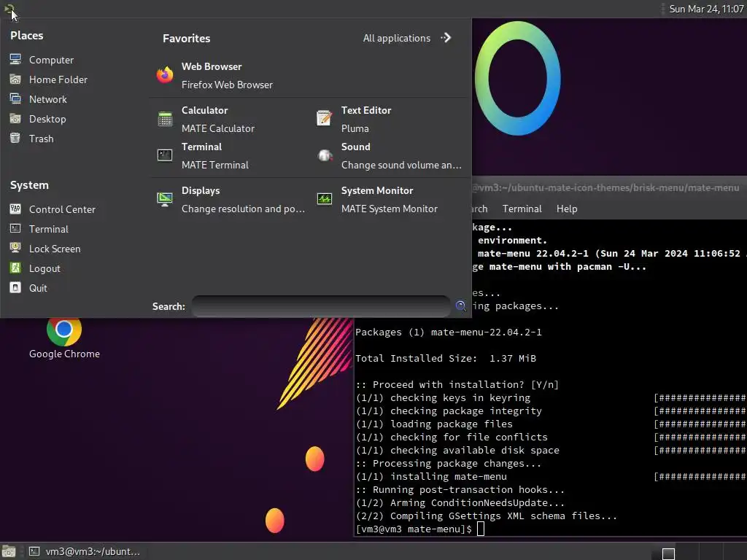Click 'Packages (1) mate-menu-22.04.2-1' line
The height and width of the screenshot is (560, 747).
(449, 332)
